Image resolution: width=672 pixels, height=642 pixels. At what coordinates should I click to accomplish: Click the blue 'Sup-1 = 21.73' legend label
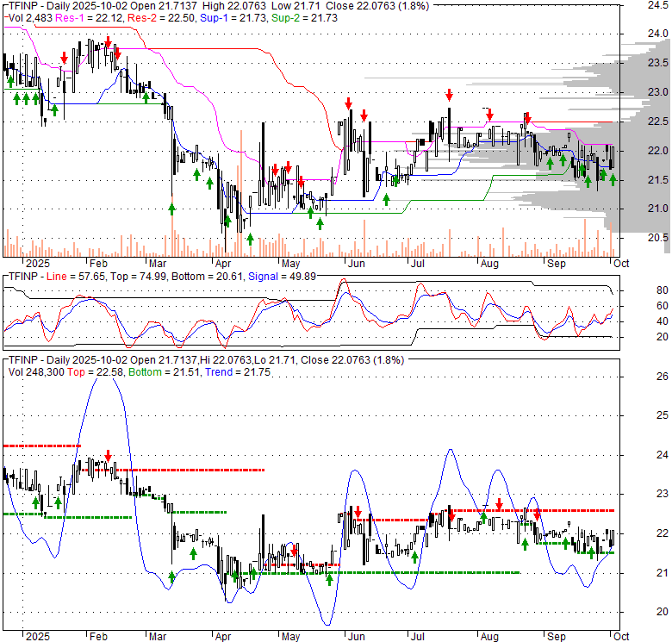[233, 18]
